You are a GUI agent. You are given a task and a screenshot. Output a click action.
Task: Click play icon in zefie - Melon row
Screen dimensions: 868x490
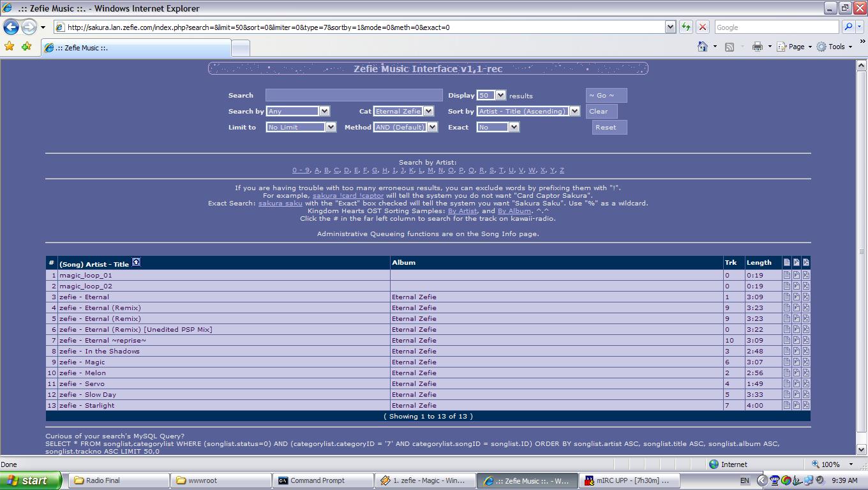(796, 373)
